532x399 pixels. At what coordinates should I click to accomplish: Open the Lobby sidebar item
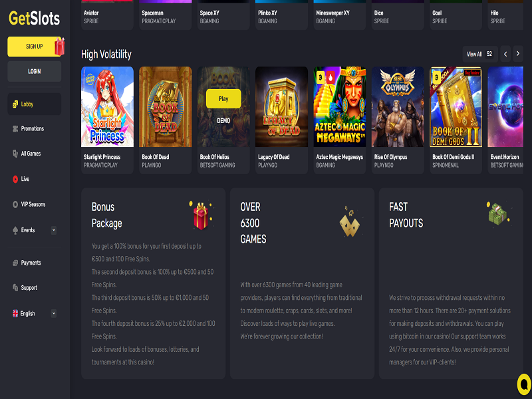click(x=35, y=104)
